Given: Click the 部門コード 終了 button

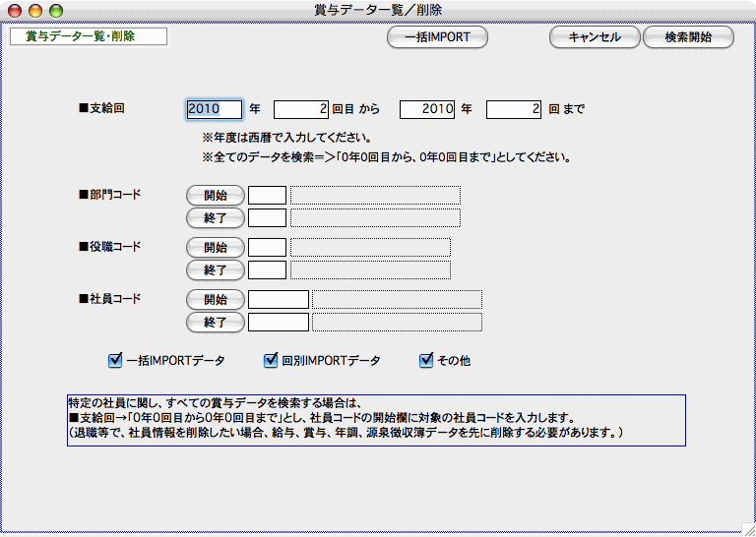Looking at the screenshot, I should (x=215, y=217).
